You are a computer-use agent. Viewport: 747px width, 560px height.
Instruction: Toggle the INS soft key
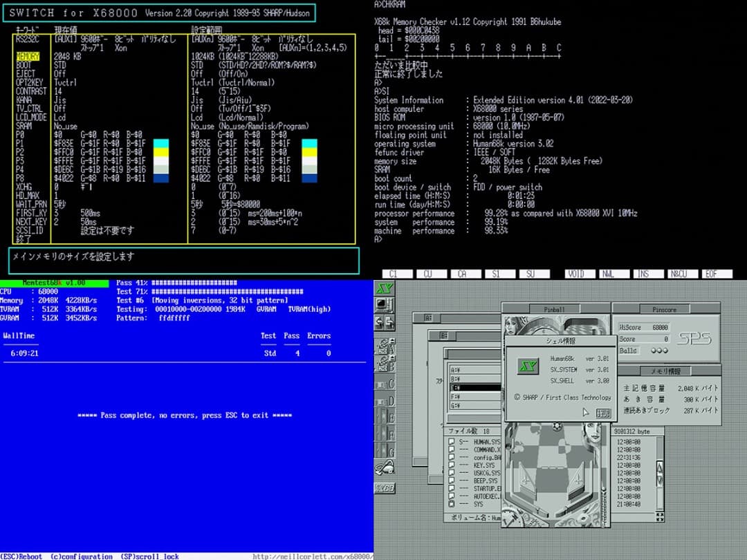point(649,274)
